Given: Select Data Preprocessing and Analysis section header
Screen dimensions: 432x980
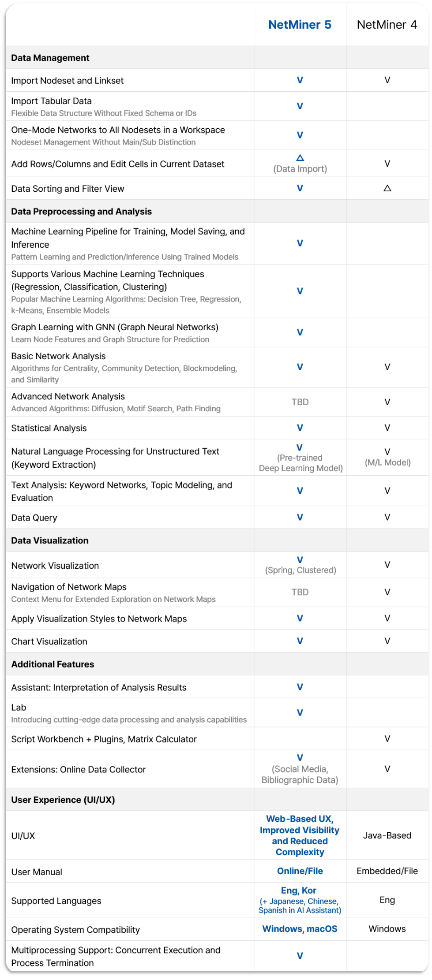Looking at the screenshot, I should [81, 212].
